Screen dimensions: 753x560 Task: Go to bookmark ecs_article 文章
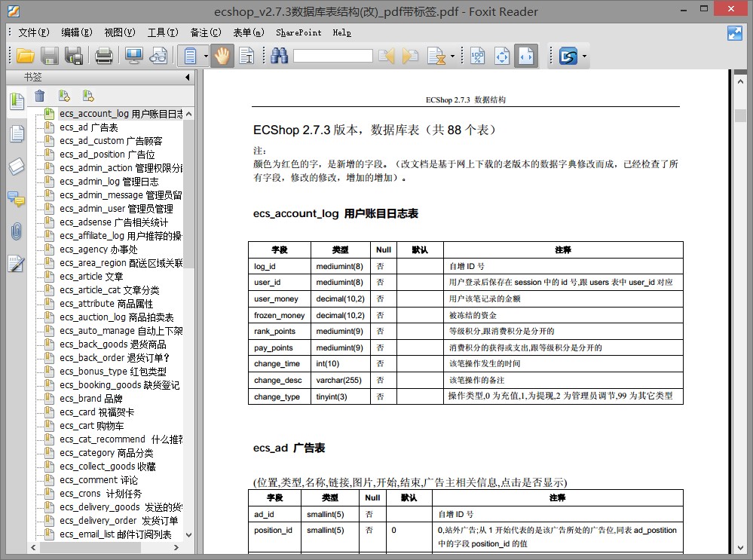click(x=91, y=276)
